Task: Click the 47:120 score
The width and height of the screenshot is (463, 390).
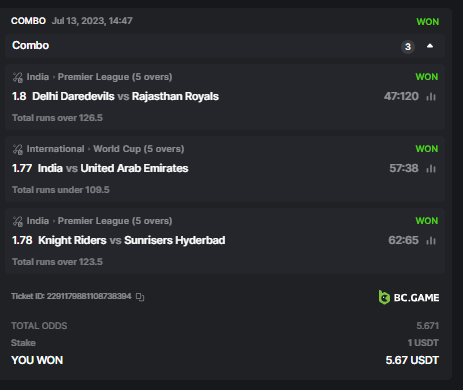Action: [401, 96]
